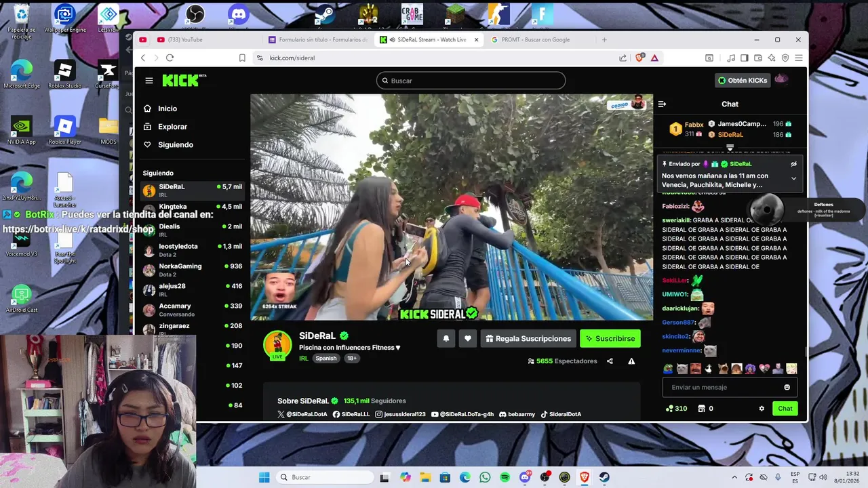Hide the pinned message with eye icon
Image resolution: width=868 pixels, height=488 pixels.
click(793, 164)
